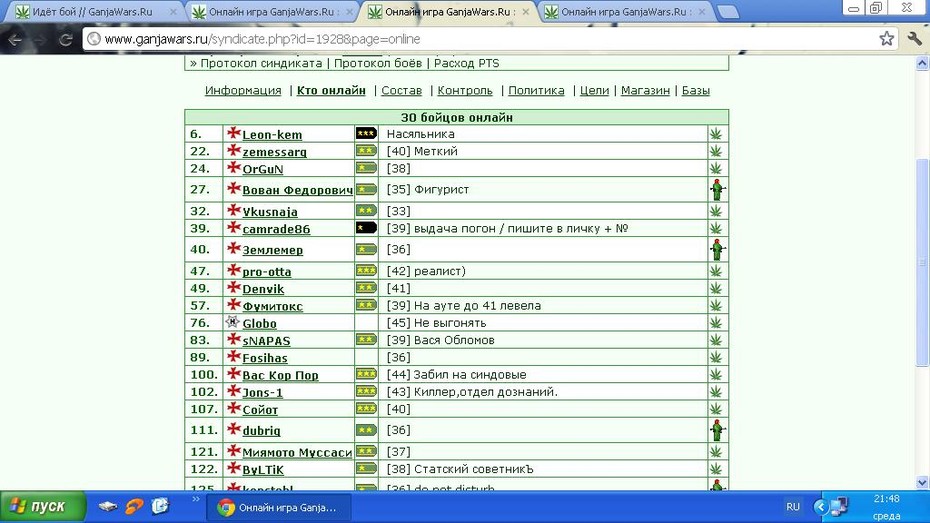Switch the RU language indicator
930x523 pixels.
click(793, 507)
